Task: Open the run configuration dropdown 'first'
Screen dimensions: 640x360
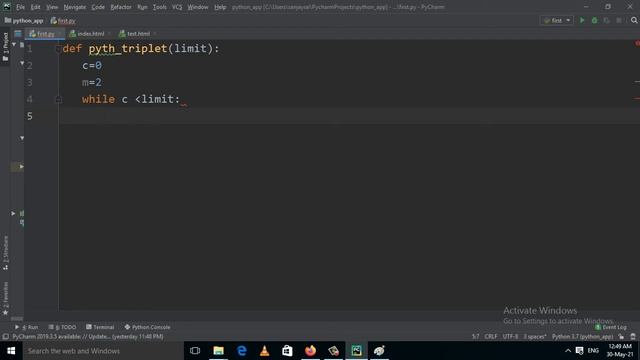Action: [557, 20]
